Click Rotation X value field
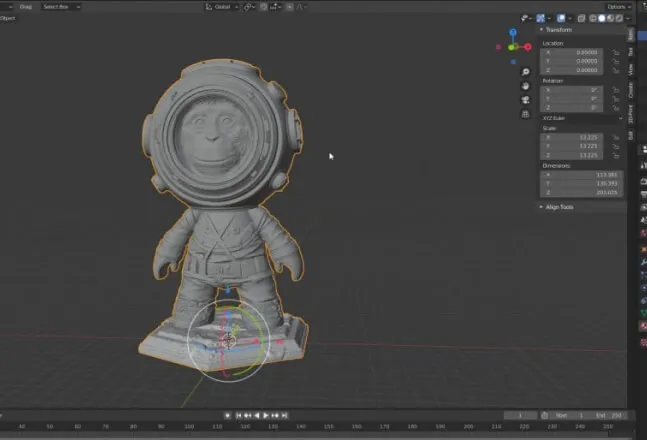Image resolution: width=647 pixels, height=440 pixels. coord(571,90)
